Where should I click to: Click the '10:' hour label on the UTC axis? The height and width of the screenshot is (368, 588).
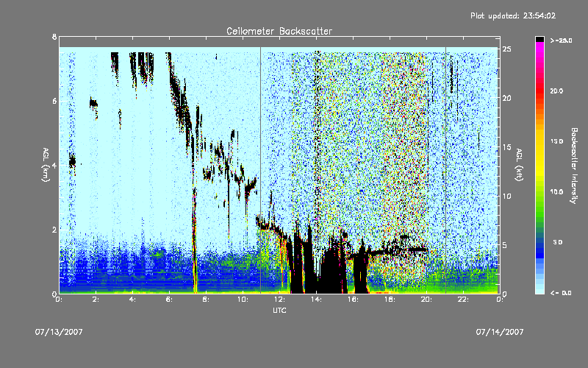point(243,300)
